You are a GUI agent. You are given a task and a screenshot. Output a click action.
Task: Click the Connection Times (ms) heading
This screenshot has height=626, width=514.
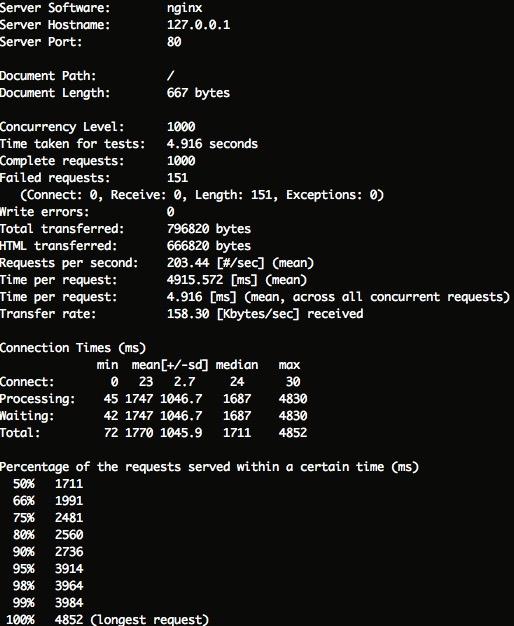pos(73,348)
